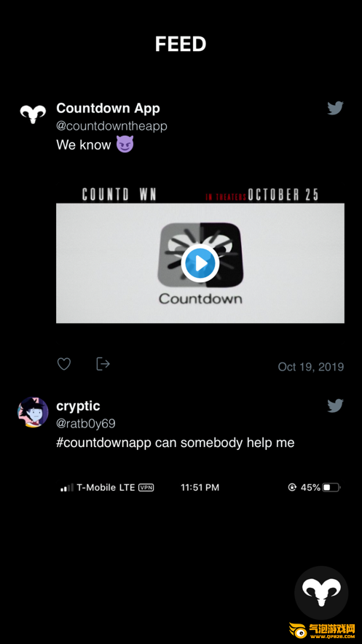This screenshot has height=644, width=362.
Task: Open the cryptic username
Action: [x=78, y=406]
